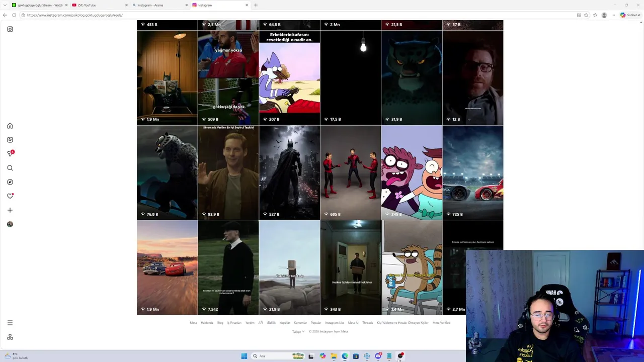This screenshot has width=644, height=362.
Task: Open the More hamburger menu in sidebar
Action: pyautogui.click(x=10, y=323)
